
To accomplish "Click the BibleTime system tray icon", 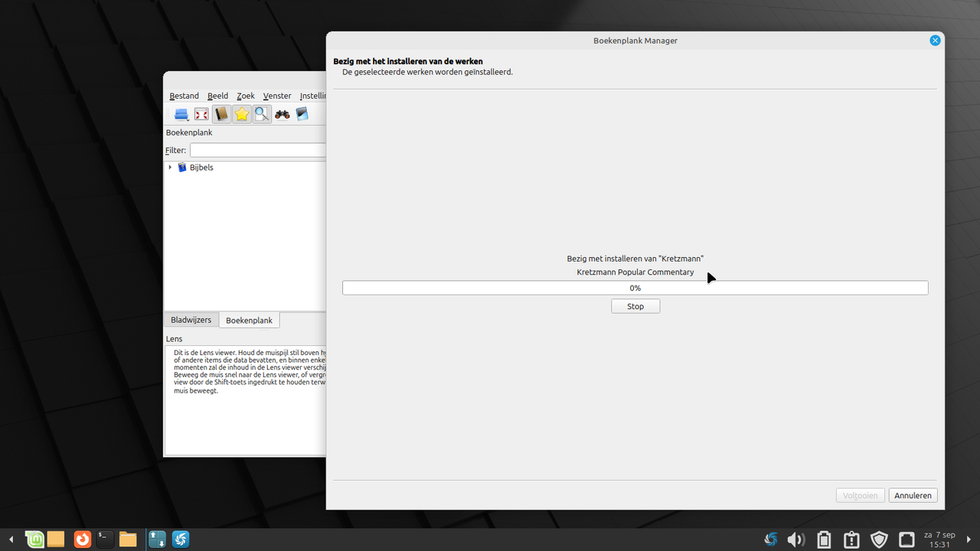I will pos(771,540).
